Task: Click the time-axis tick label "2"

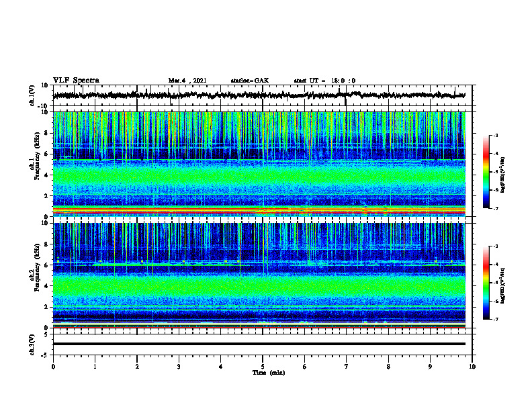Action: 137,367
